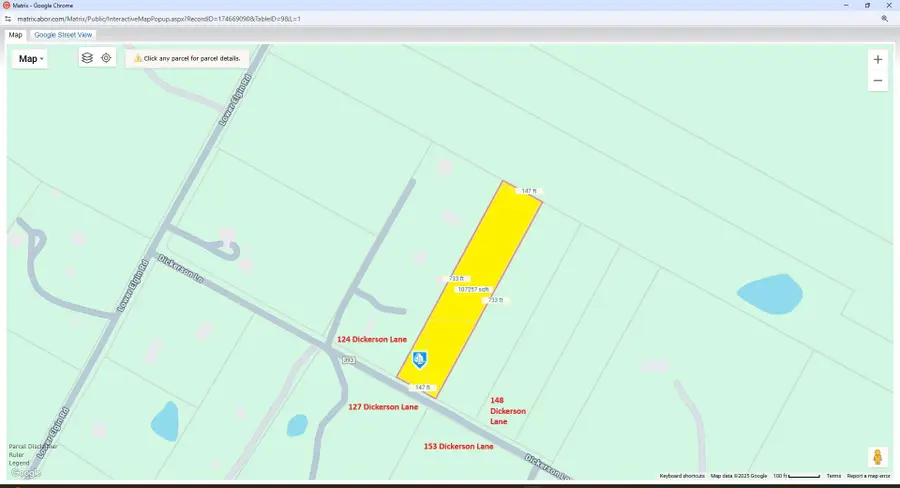Select the Map tab
The width and height of the screenshot is (900, 488).
[x=15, y=34]
